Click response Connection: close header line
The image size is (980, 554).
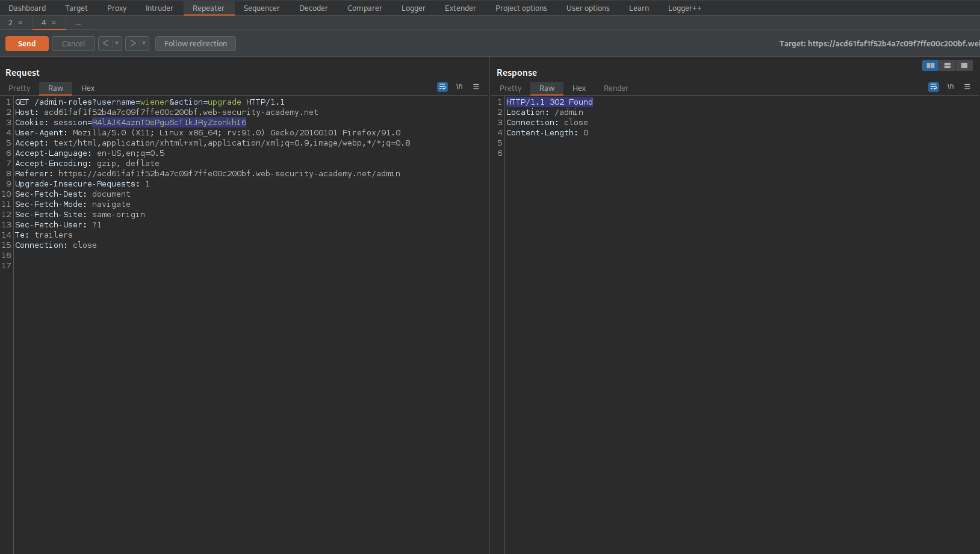[547, 123]
